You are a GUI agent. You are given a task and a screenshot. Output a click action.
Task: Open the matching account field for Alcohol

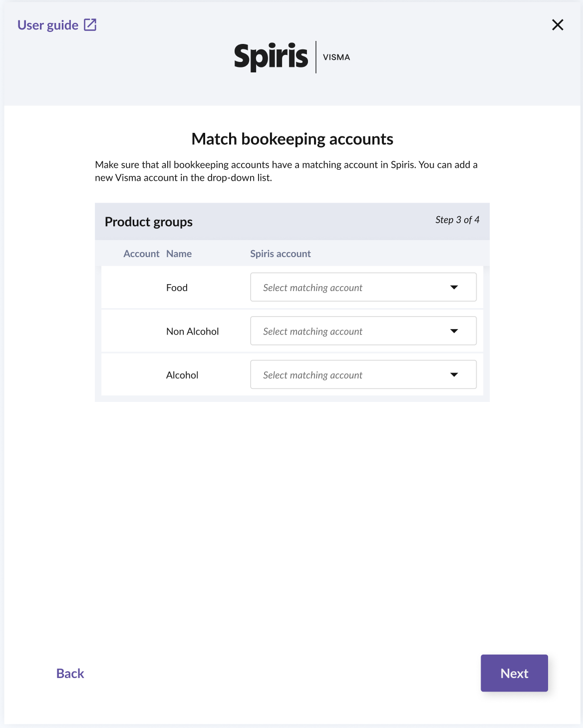(x=349, y=375)
